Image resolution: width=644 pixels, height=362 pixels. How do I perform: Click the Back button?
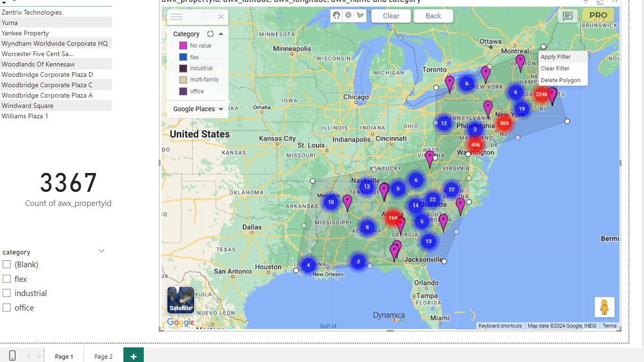click(x=433, y=16)
